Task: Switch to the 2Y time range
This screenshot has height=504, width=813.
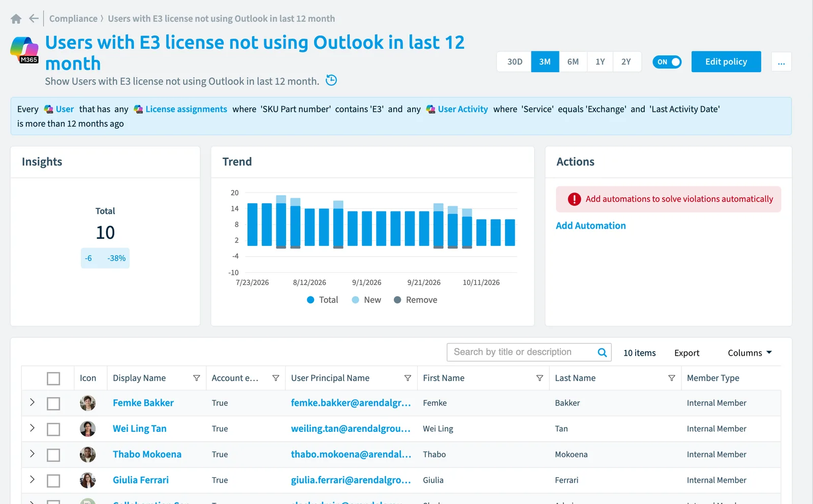Action: tap(627, 62)
